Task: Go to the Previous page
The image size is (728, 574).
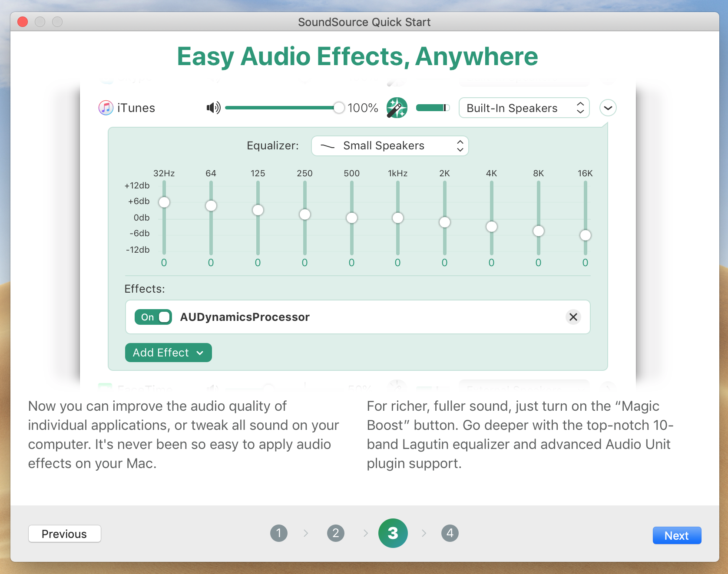Action: pyautogui.click(x=64, y=534)
